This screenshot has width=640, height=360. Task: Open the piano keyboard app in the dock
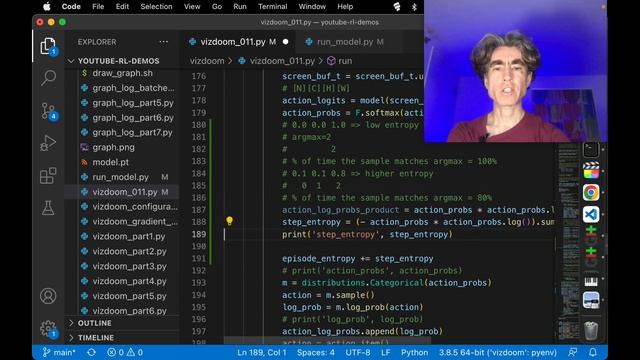591,281
